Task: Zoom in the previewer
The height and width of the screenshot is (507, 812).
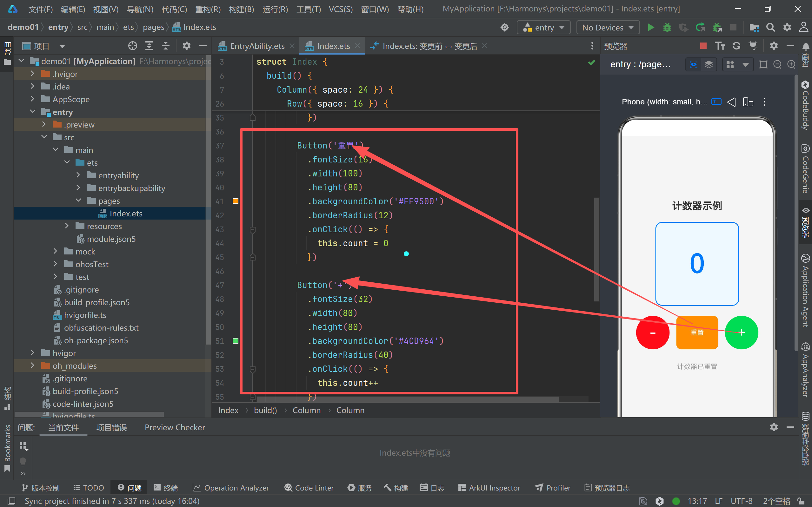Action: 791,64
